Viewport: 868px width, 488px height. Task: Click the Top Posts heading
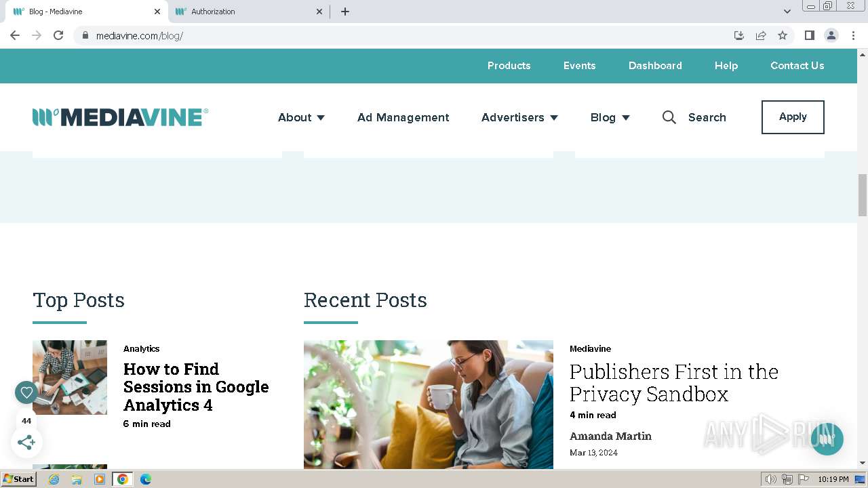pos(79,300)
